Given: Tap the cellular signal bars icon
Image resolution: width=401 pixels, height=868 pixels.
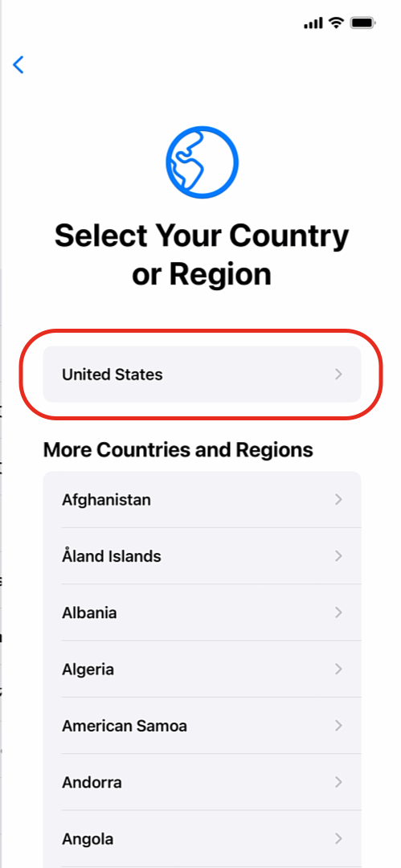Looking at the screenshot, I should pos(313,23).
